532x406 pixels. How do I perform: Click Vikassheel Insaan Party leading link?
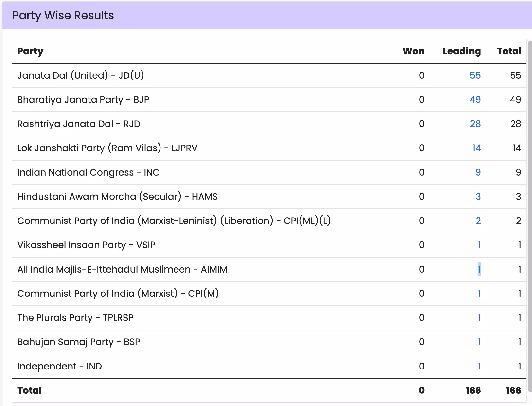(479, 245)
